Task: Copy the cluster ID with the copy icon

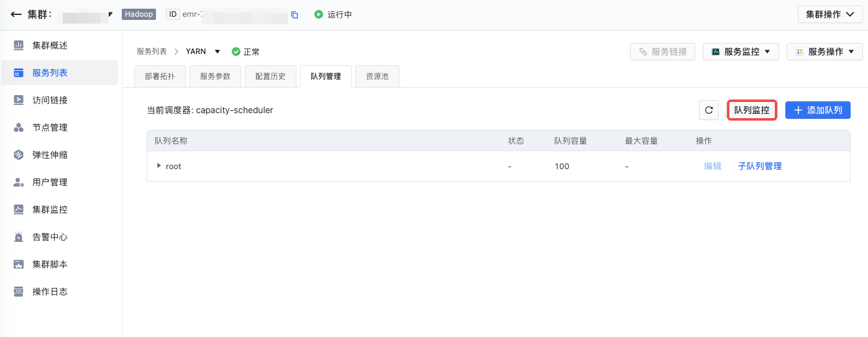Action: (295, 15)
